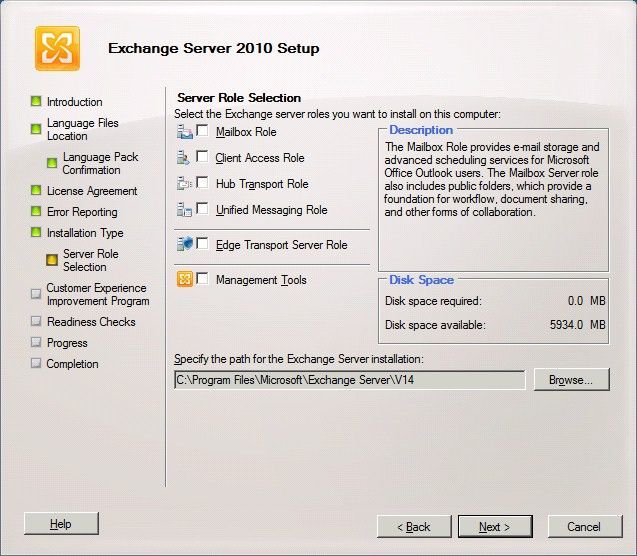637x556 pixels.
Task: Select the Server Role Selection step label
Action: 91,260
